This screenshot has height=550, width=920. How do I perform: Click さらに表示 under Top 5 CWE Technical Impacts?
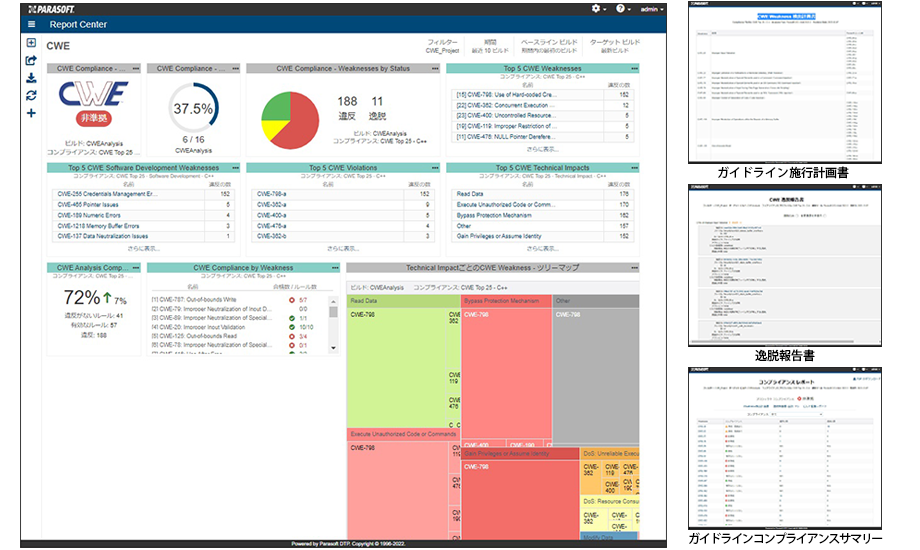tap(542, 249)
